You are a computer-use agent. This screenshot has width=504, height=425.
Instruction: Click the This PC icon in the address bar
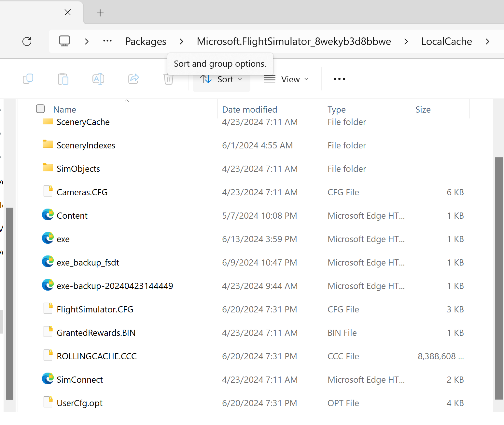pos(64,41)
